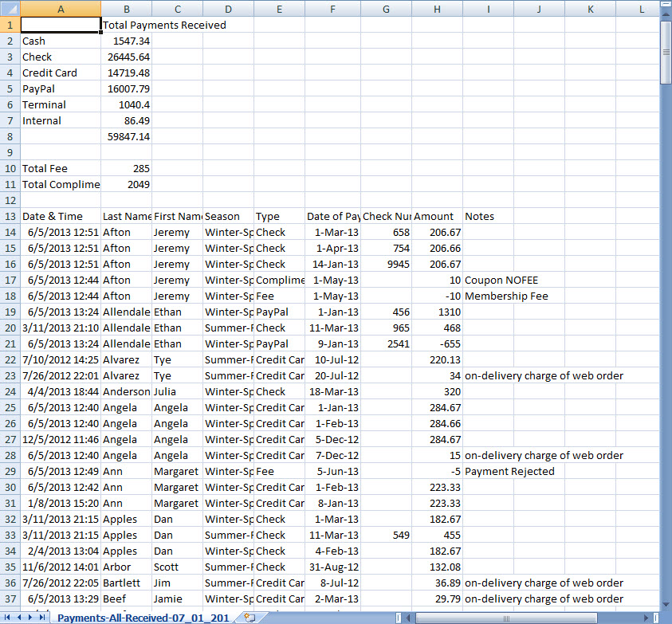Click the amount 36.89 in row 36

pyautogui.click(x=437, y=583)
